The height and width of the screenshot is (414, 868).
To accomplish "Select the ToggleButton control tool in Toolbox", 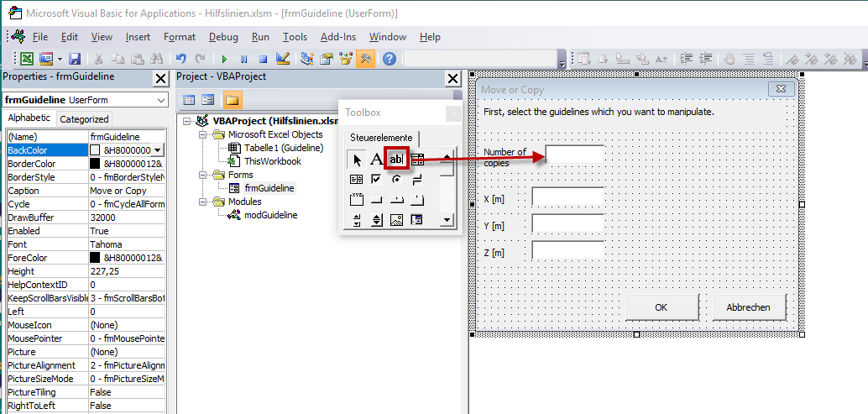I will (x=417, y=180).
